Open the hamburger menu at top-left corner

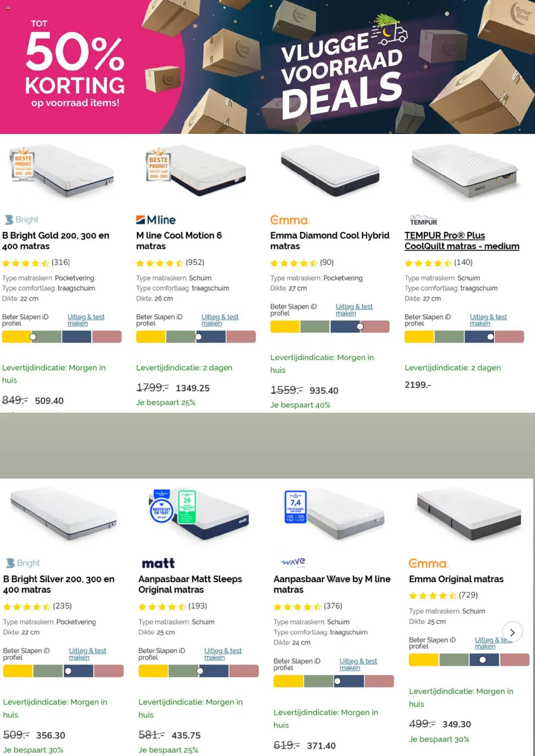(x=8, y=8)
